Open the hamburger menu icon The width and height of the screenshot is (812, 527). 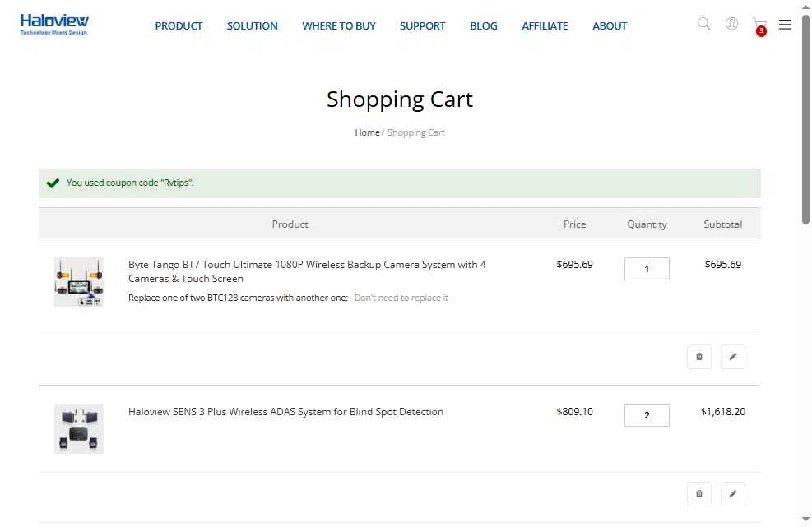(x=785, y=25)
